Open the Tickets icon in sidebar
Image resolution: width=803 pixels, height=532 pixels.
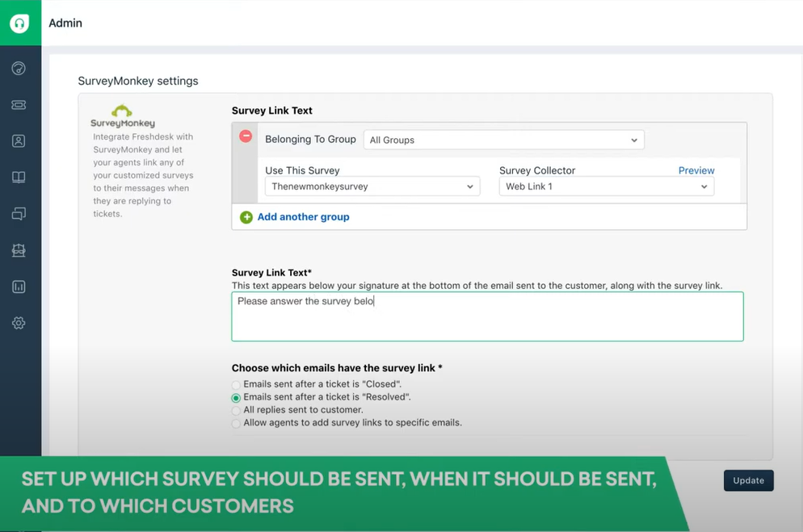pos(19,105)
